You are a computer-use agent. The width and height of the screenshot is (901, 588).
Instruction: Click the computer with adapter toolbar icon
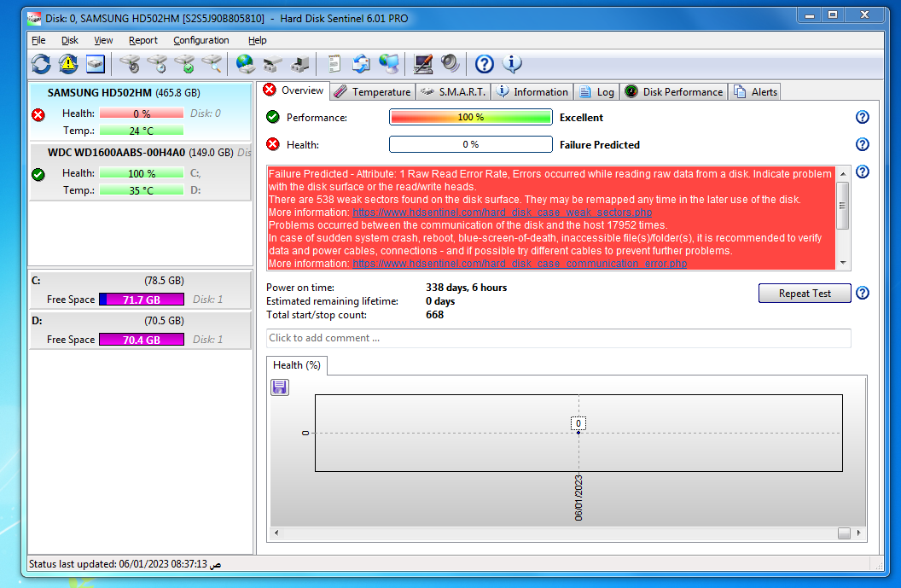tap(300, 64)
